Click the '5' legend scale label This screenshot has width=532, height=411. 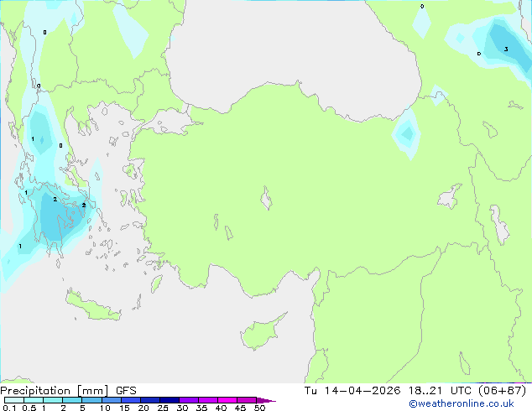pyautogui.click(x=82, y=408)
